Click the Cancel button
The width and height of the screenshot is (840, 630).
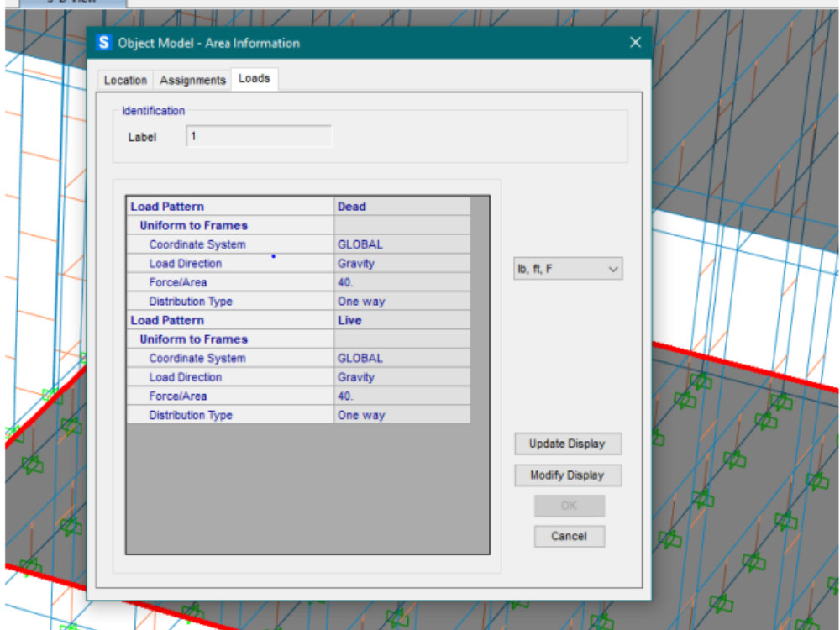tap(569, 536)
